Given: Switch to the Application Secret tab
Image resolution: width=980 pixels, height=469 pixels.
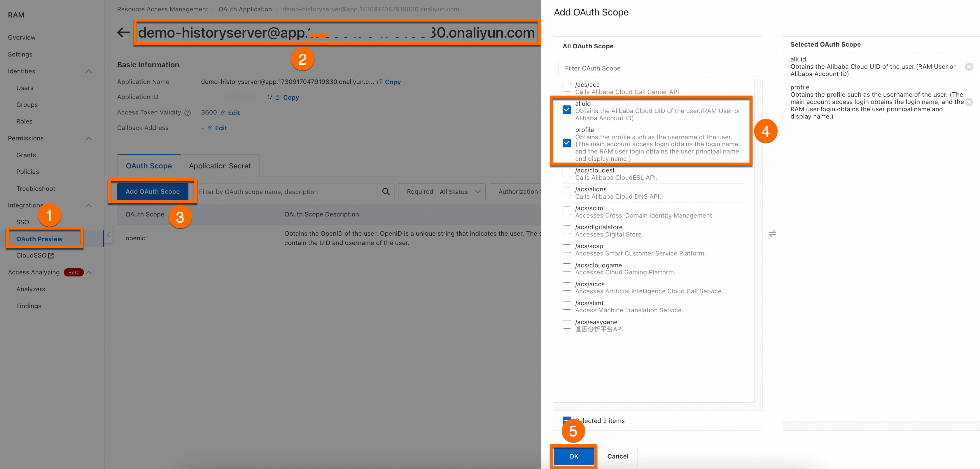Looking at the screenshot, I should point(220,166).
